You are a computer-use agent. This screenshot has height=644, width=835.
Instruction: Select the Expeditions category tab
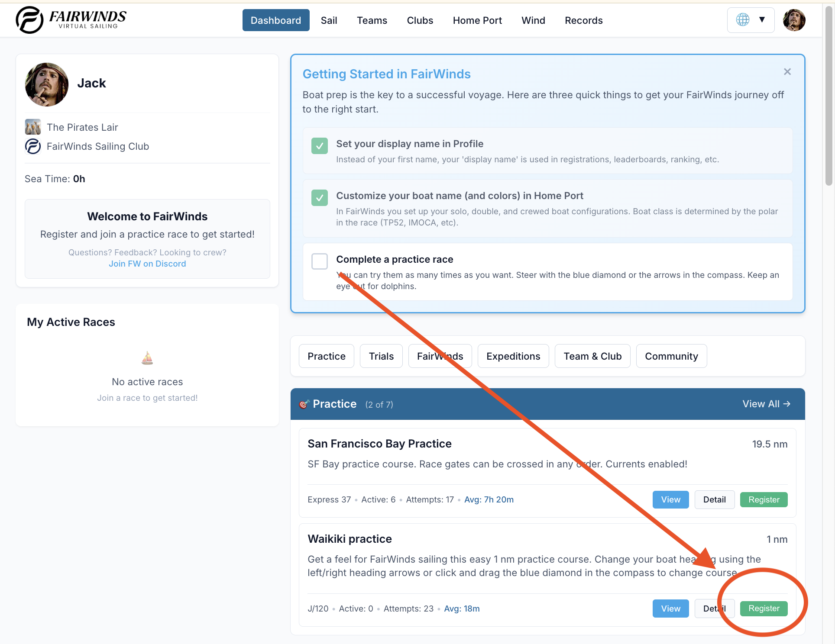click(x=513, y=356)
